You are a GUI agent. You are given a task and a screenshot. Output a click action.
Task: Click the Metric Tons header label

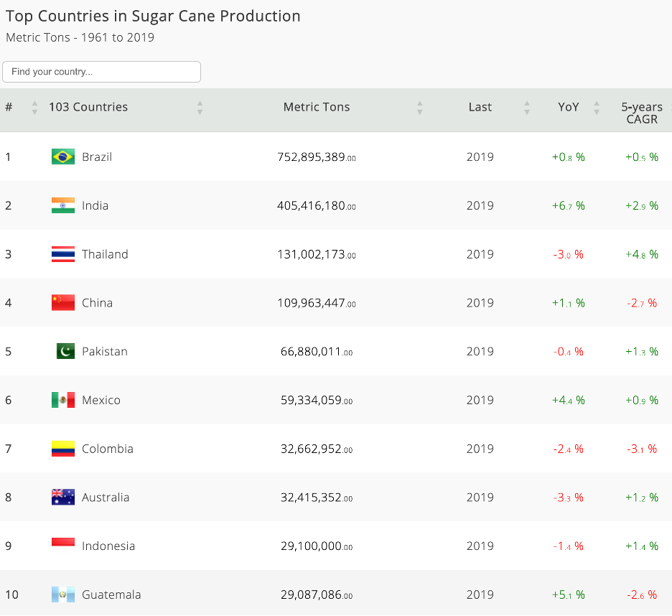317,107
